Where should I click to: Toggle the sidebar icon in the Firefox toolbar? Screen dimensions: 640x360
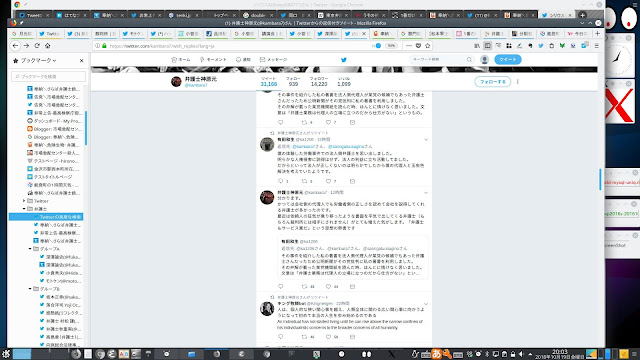[487, 46]
